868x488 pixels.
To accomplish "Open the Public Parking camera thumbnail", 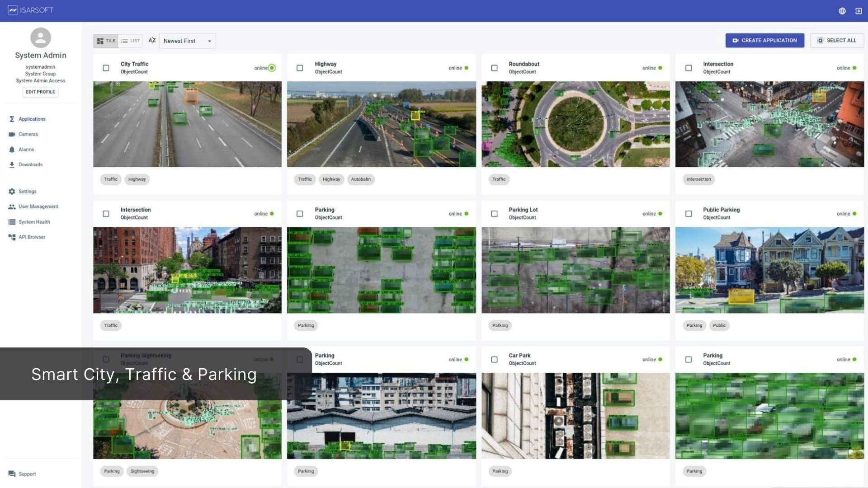I will 769,270.
